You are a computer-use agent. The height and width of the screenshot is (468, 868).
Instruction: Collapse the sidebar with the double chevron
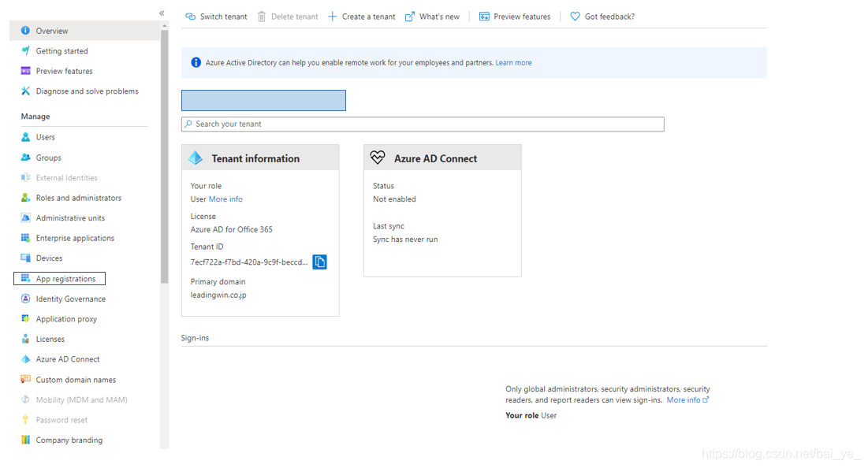pos(162,13)
